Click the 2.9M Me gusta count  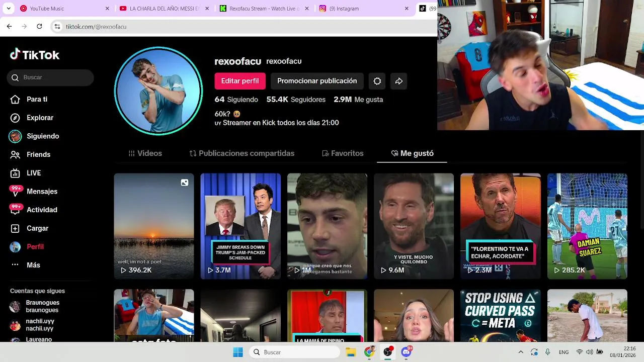[358, 100]
